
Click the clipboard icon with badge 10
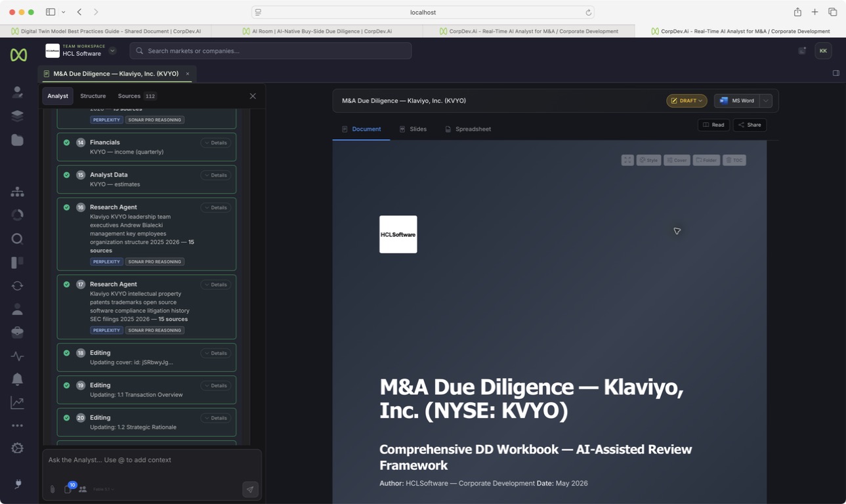[x=68, y=490]
